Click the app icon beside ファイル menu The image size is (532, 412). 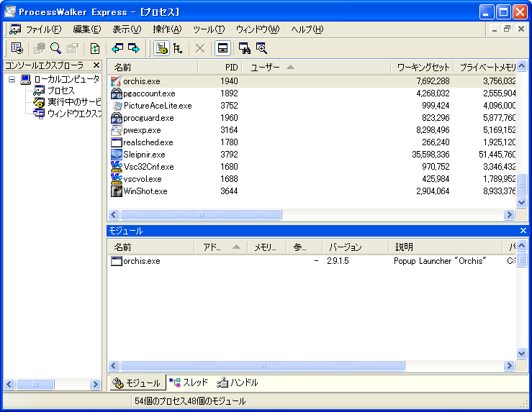pyautogui.click(x=15, y=29)
